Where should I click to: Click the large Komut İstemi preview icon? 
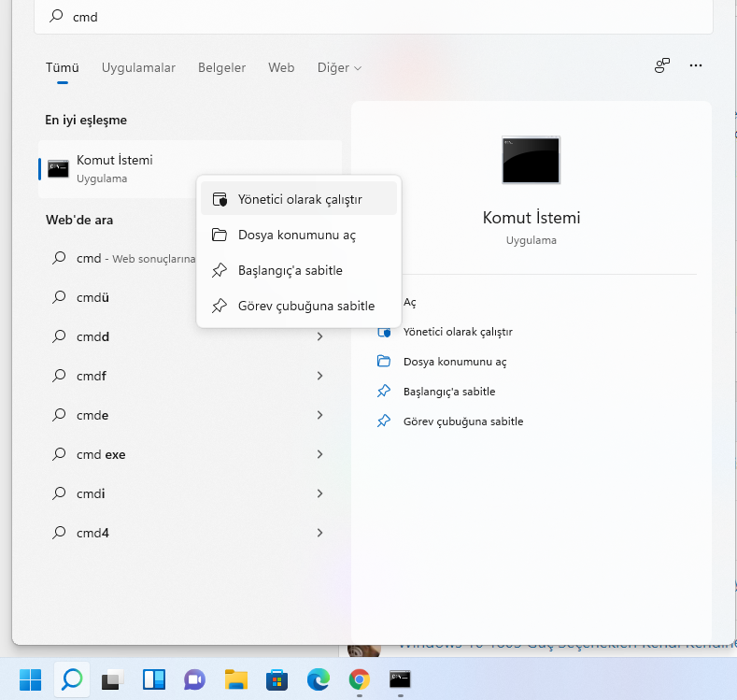pyautogui.click(x=531, y=161)
